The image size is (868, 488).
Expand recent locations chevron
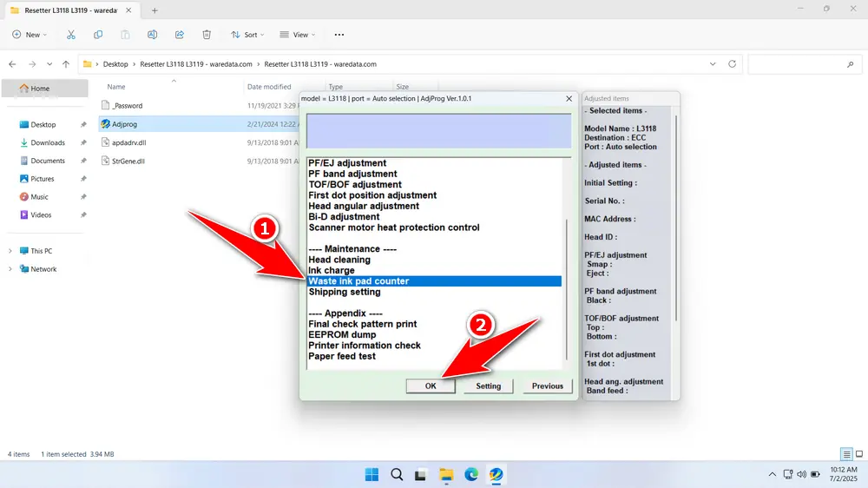tap(49, 64)
